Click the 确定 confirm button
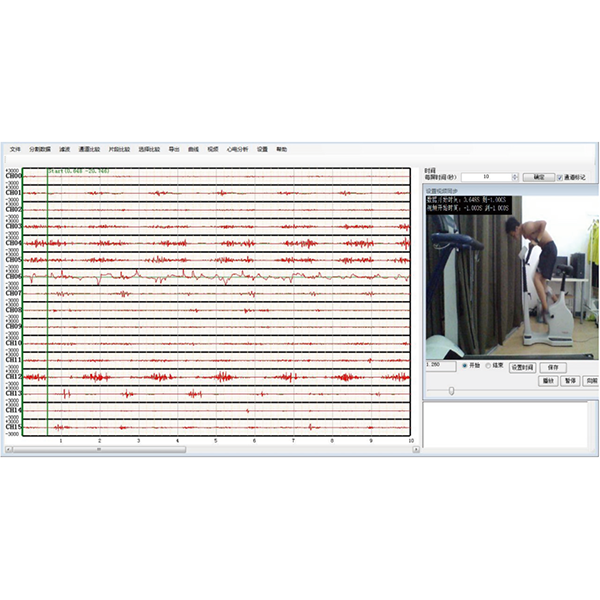Image resolution: width=600 pixels, height=600 pixels. coord(539,177)
